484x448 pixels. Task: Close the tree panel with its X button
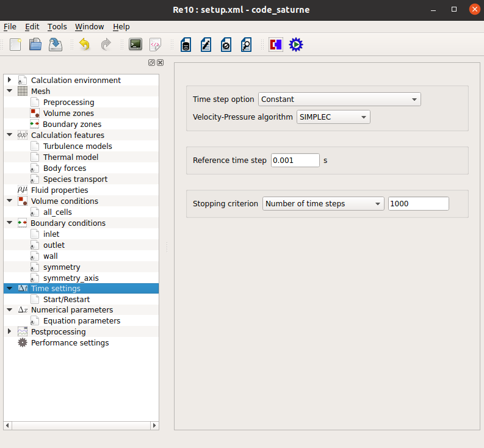click(x=161, y=63)
